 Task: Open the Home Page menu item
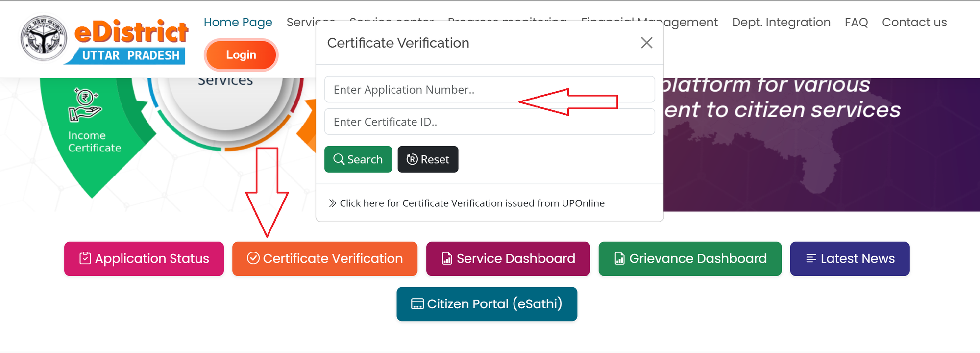click(x=238, y=22)
